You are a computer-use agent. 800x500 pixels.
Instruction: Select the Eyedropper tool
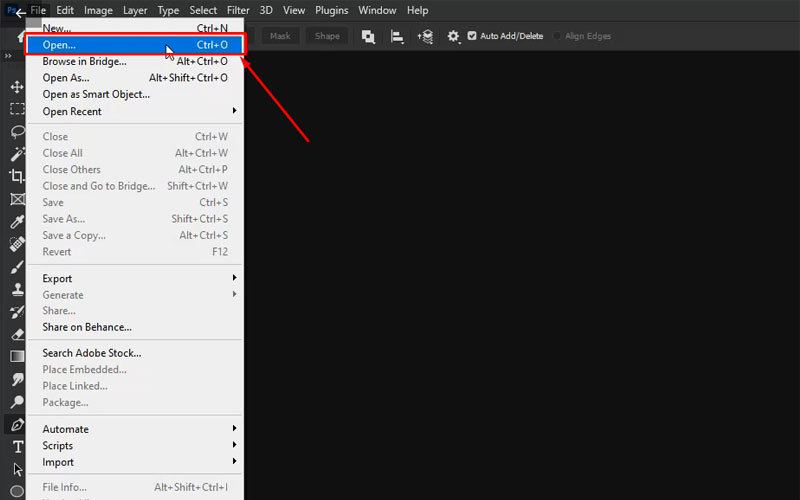tap(17, 221)
